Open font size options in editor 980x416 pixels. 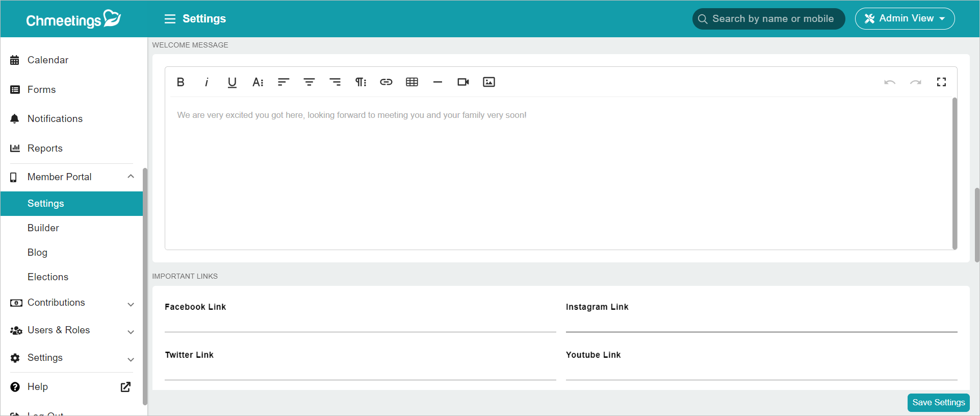[258, 82]
